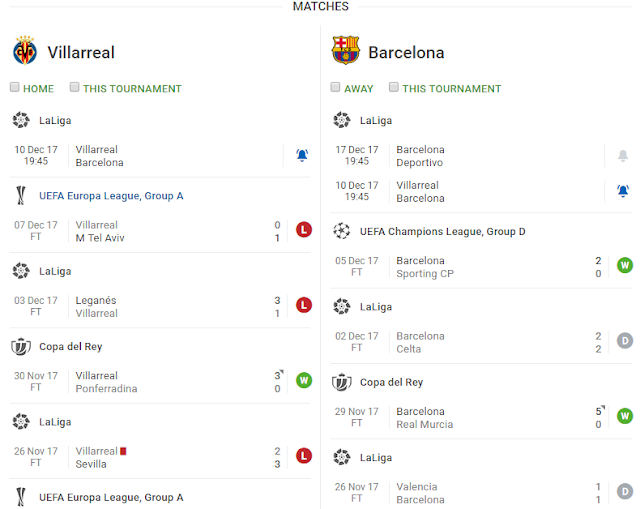Click the green W badge for the Ponferradina match

click(x=304, y=380)
